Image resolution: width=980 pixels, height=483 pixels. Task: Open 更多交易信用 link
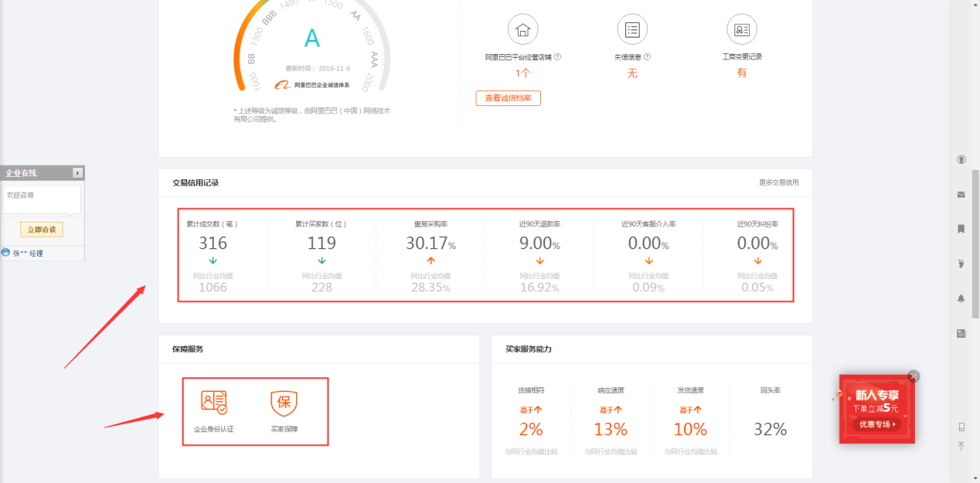[779, 182]
